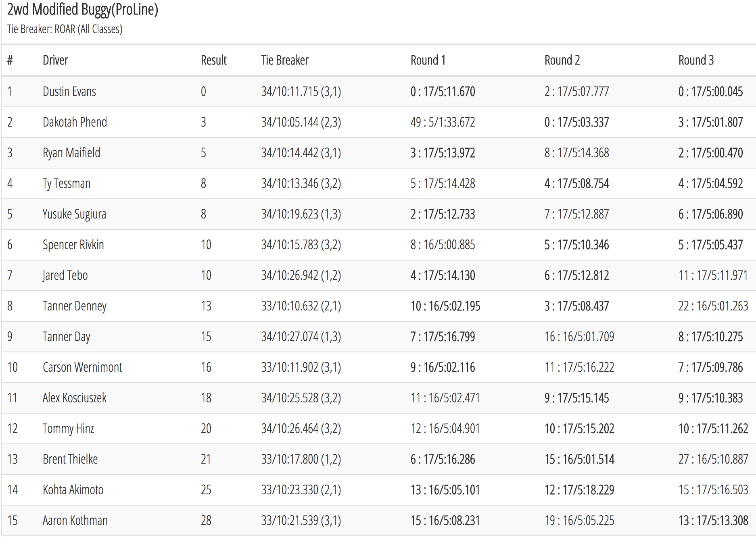The image size is (756, 537).
Task: Click Round 2 result 19 : 16/5:05.225
Action: click(x=579, y=520)
